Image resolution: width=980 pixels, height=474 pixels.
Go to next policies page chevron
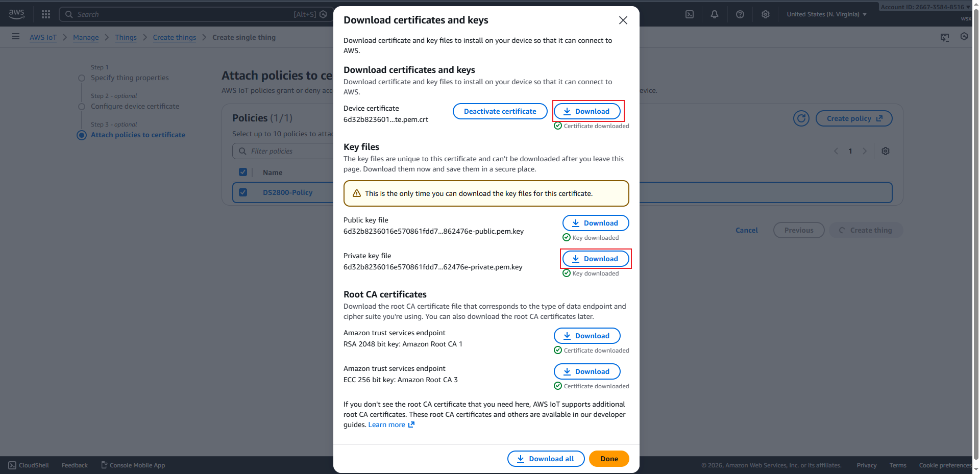[x=865, y=151]
